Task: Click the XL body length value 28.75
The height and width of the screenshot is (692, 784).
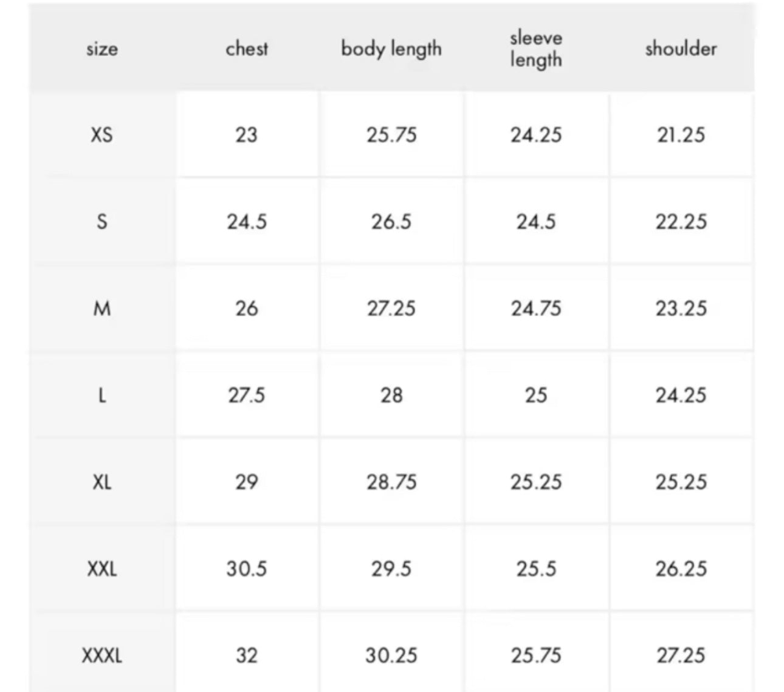Action: click(x=391, y=482)
